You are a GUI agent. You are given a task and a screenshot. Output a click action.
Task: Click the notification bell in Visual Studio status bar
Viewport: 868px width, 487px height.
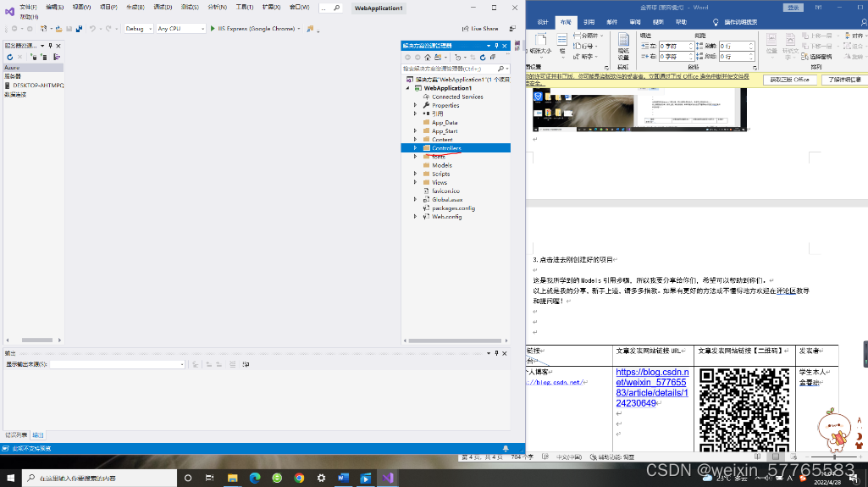(x=506, y=448)
